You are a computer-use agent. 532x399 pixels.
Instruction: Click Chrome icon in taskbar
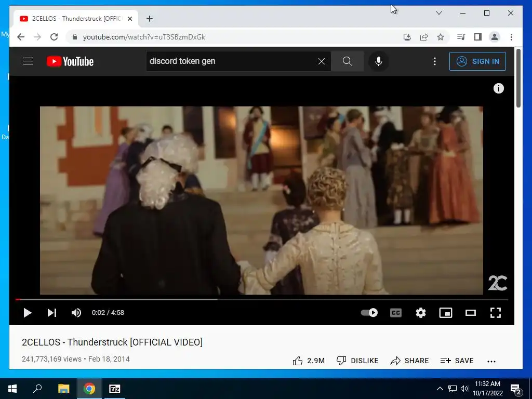[x=89, y=389]
